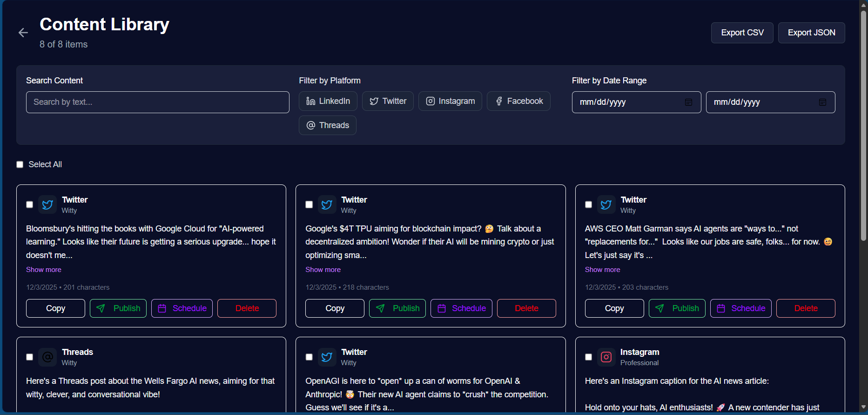The width and height of the screenshot is (868, 415).
Task: Open the end date calendar picker icon
Action: click(x=822, y=102)
